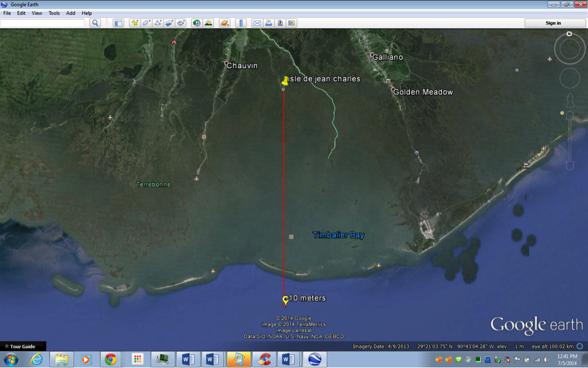This screenshot has width=588, height=368.
Task: Toggle the sidebar panel visibility
Action: click(x=119, y=23)
